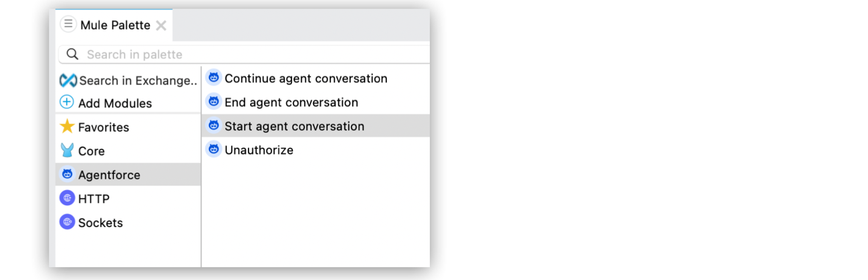Image resolution: width=868 pixels, height=280 pixels.
Task: Click the Favorites star icon
Action: 67,127
